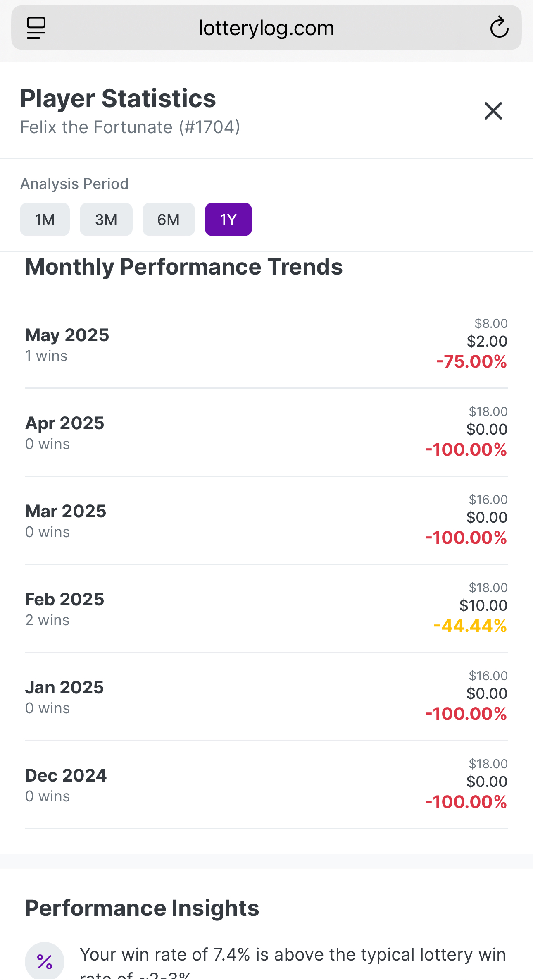
Task: Tap the Mar 2025 entry
Action: tap(266, 520)
